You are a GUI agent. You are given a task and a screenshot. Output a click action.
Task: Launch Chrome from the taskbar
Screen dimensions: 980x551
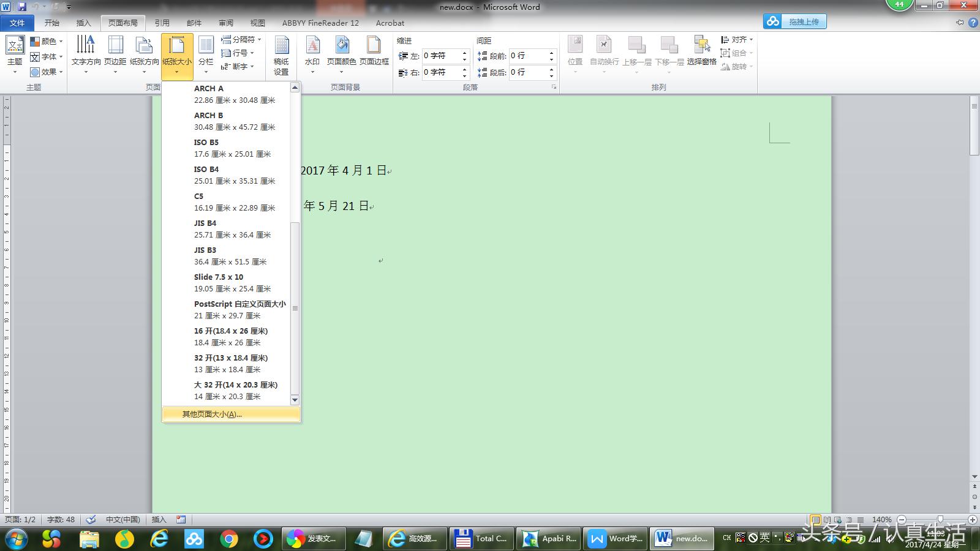(x=229, y=539)
